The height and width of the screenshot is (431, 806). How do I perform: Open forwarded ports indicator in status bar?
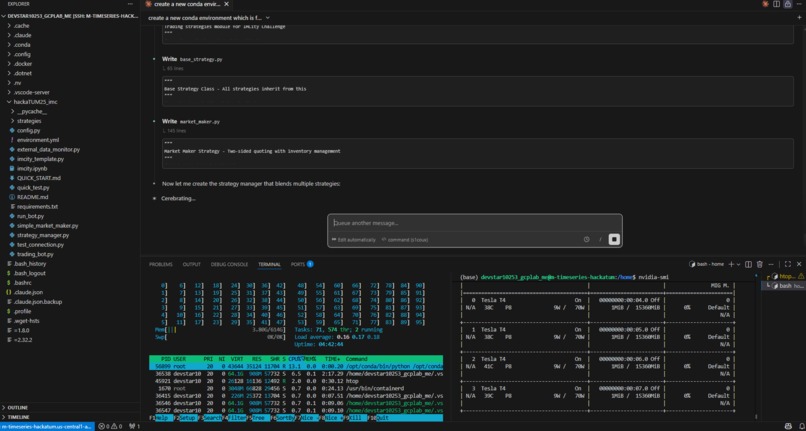pos(135,426)
